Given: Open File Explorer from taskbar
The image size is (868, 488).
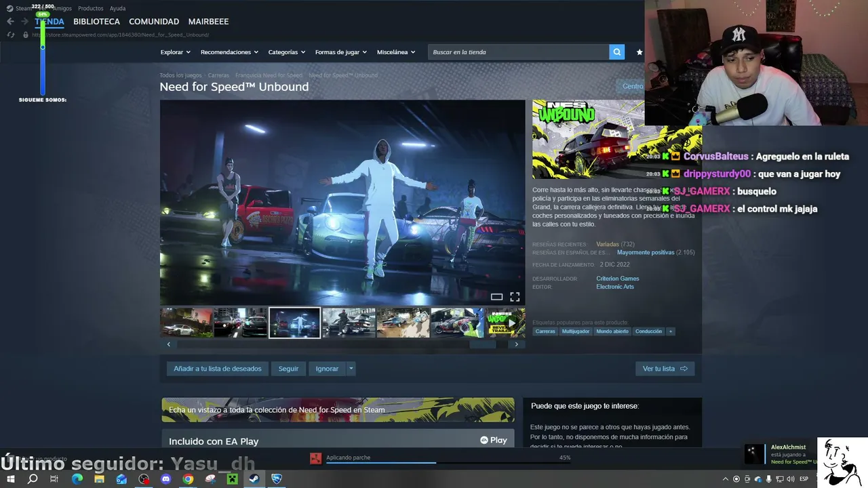Looking at the screenshot, I should (99, 479).
